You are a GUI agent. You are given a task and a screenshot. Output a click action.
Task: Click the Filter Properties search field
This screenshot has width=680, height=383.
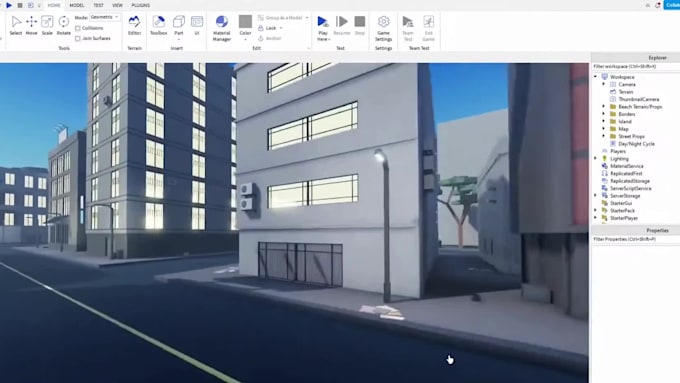coord(636,239)
